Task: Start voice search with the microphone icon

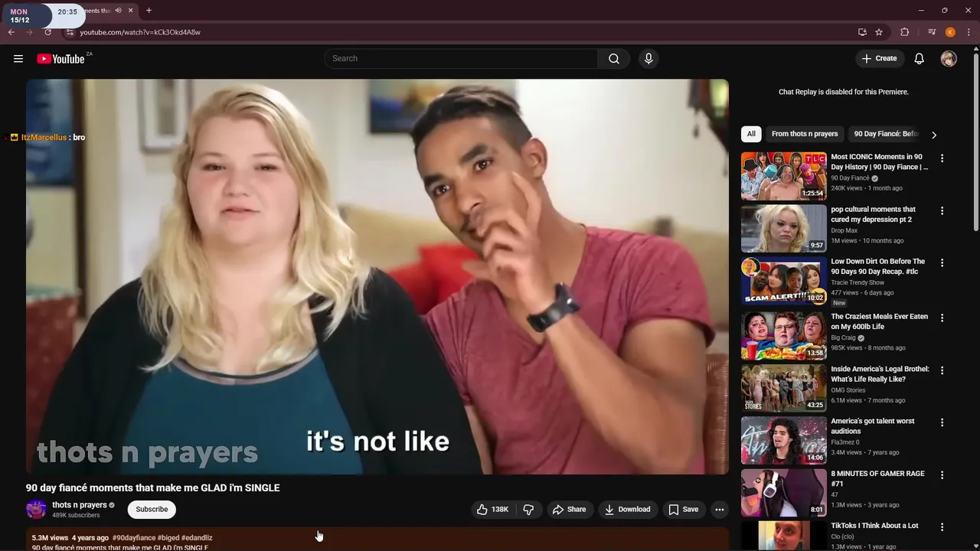Action: click(x=648, y=59)
